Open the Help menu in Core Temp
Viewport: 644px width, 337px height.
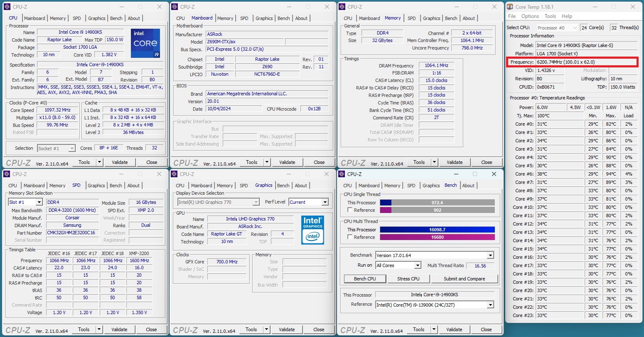(x=567, y=16)
